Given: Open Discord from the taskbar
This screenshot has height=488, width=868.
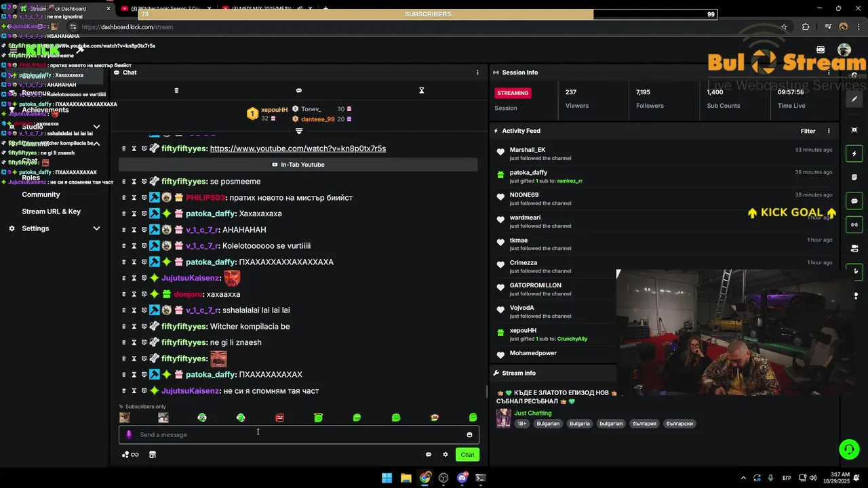Looking at the screenshot, I should click(x=462, y=478).
